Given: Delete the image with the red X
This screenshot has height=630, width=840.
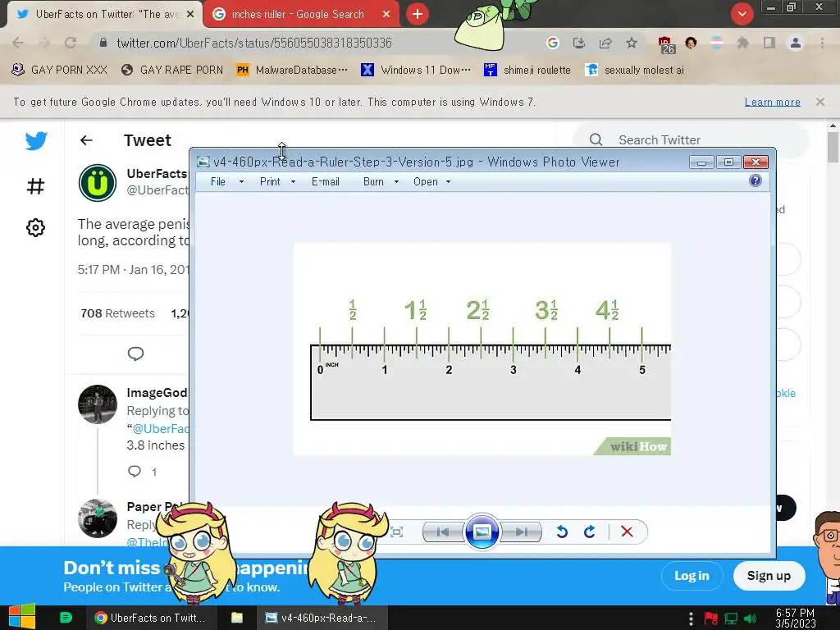Looking at the screenshot, I should [627, 532].
